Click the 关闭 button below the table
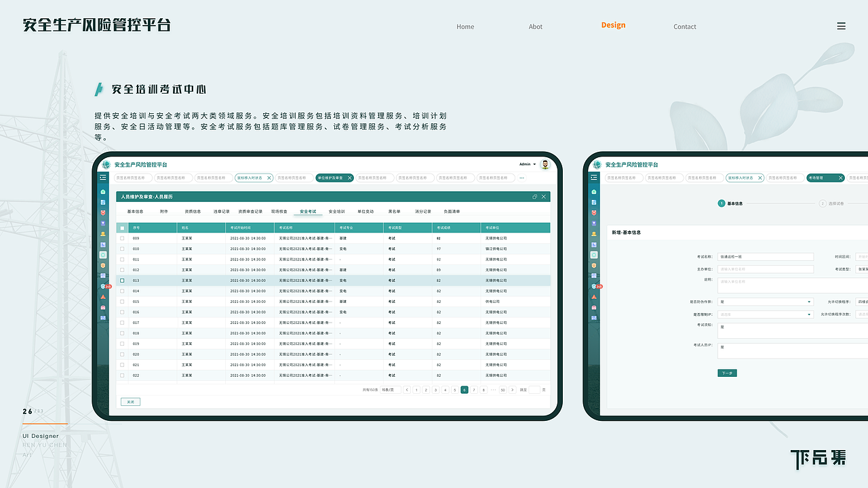Image resolution: width=868 pixels, height=488 pixels. (x=130, y=401)
